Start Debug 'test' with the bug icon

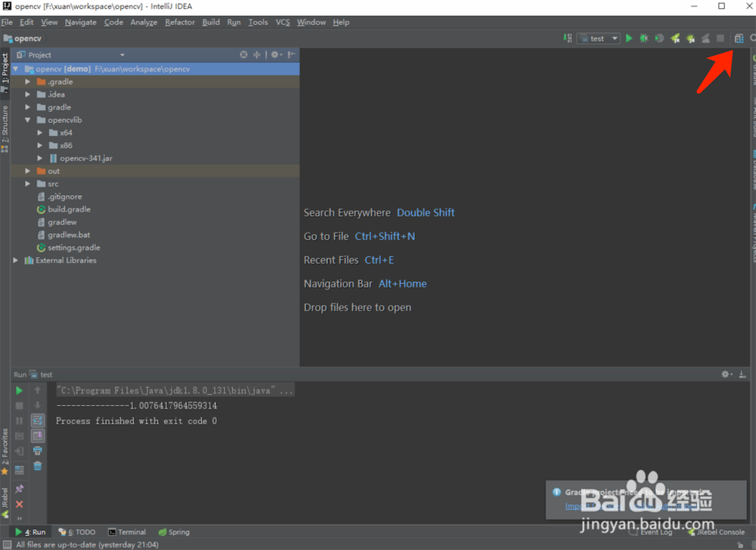pyautogui.click(x=643, y=38)
